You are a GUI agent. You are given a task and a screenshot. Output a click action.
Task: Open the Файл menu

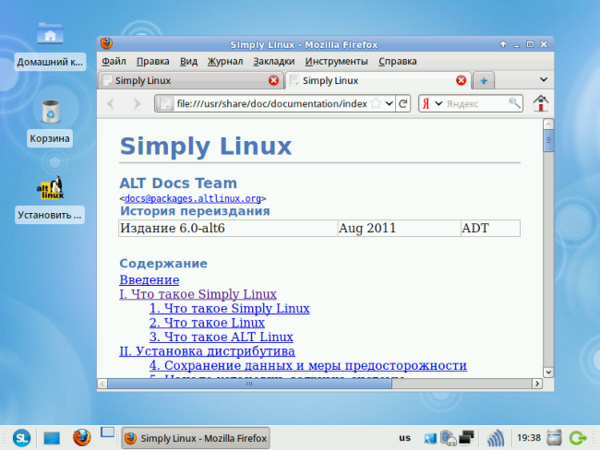click(114, 61)
